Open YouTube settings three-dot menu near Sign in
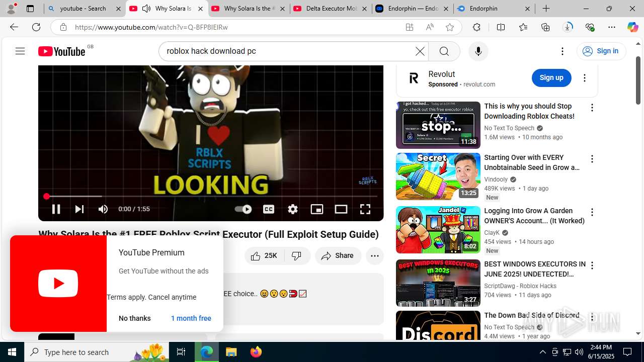 562,51
